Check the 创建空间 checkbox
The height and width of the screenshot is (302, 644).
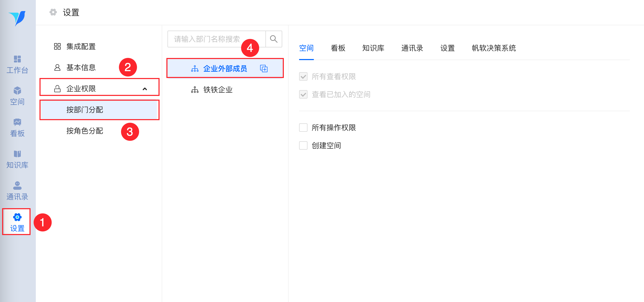coord(303,145)
